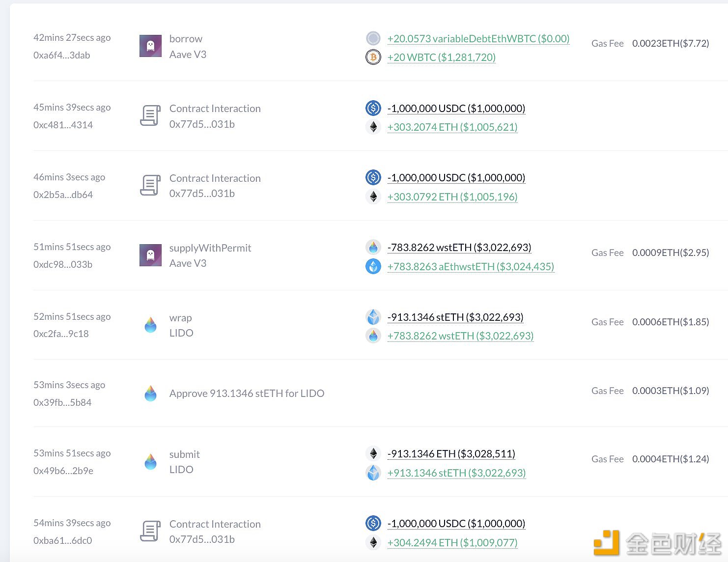Image resolution: width=728 pixels, height=562 pixels.
Task: Click the LIDO droplet icon in wrap row
Action: coord(150,325)
